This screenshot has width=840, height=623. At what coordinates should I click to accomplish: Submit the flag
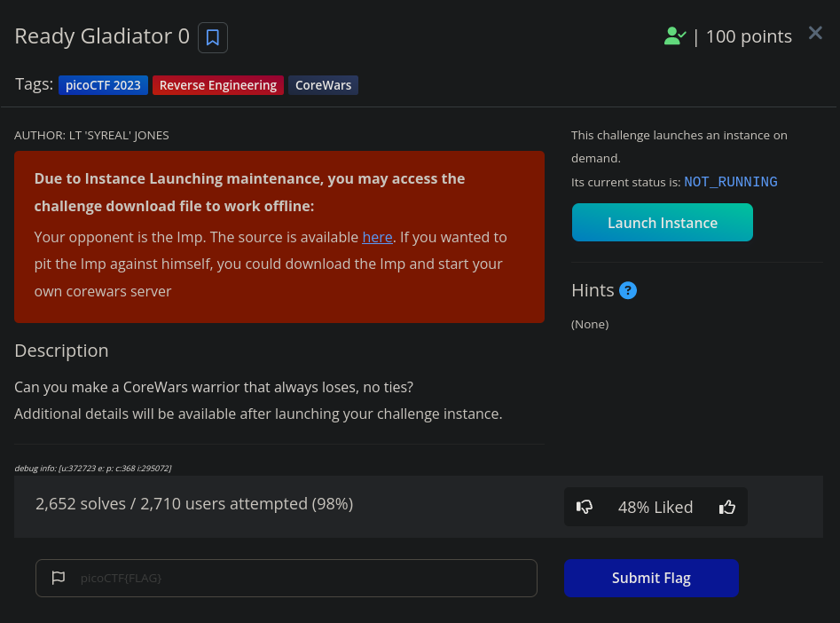coord(651,578)
